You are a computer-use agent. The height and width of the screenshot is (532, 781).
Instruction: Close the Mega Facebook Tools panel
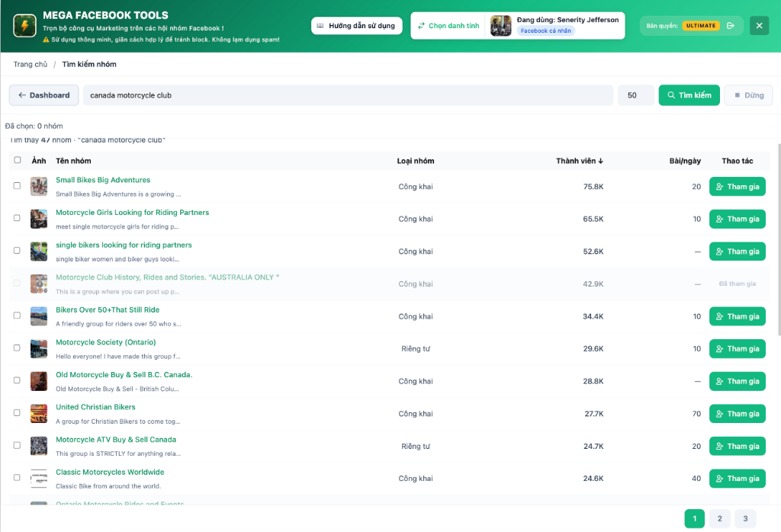coord(759,25)
